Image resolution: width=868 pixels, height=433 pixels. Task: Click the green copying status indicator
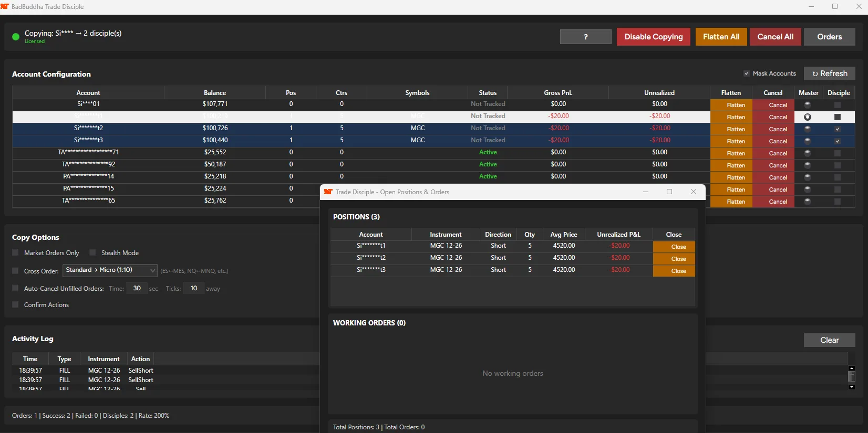[16, 37]
